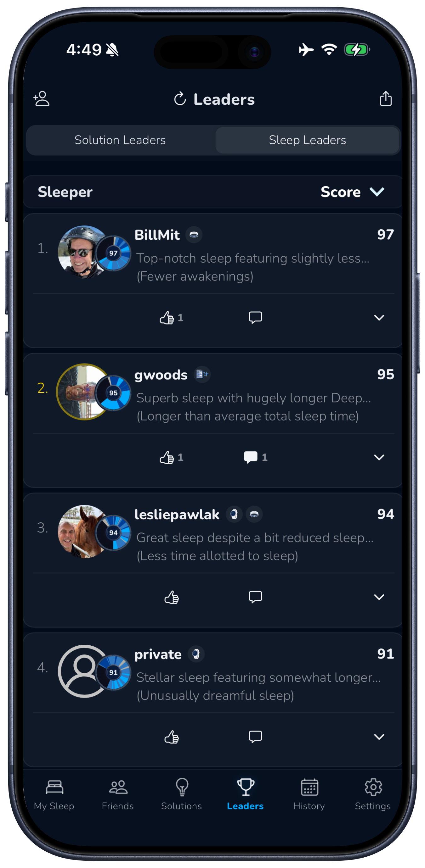
Task: Select the Sleep Leaders tab
Action: (x=307, y=140)
